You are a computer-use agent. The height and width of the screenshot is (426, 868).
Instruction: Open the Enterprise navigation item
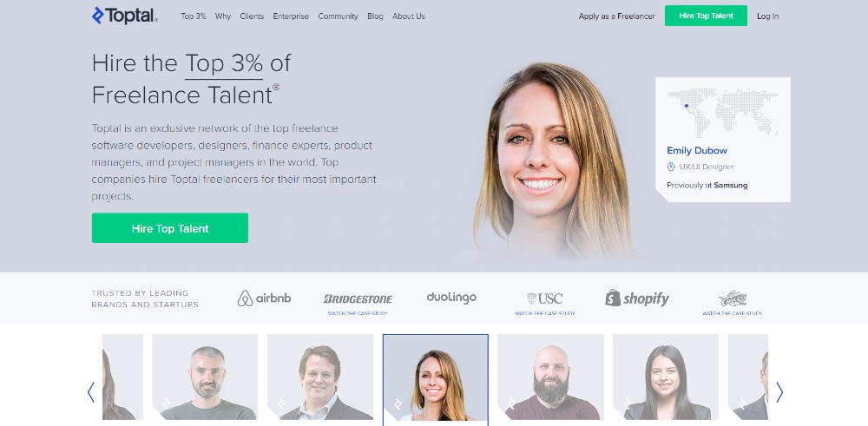pyautogui.click(x=291, y=16)
